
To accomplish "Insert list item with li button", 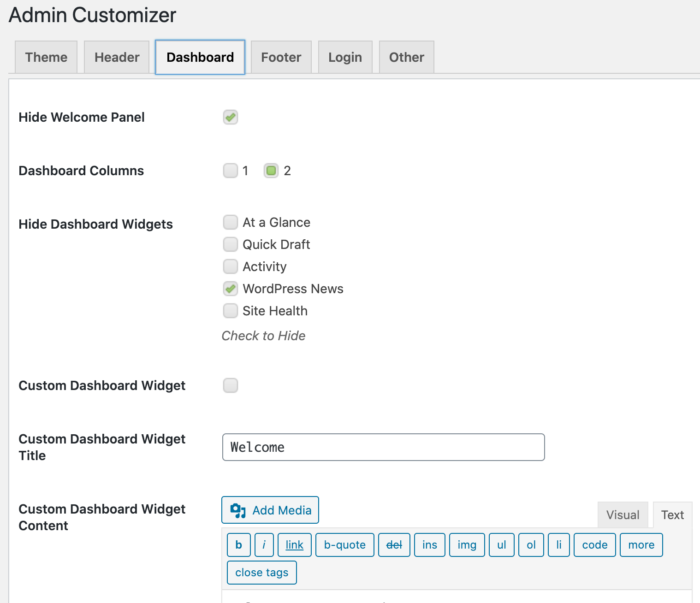I will [559, 545].
